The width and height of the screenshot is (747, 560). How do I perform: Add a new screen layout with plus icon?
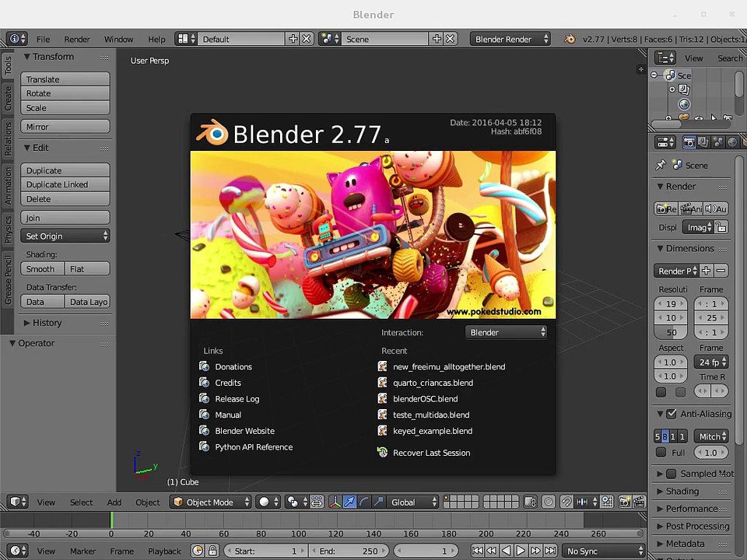(293, 39)
